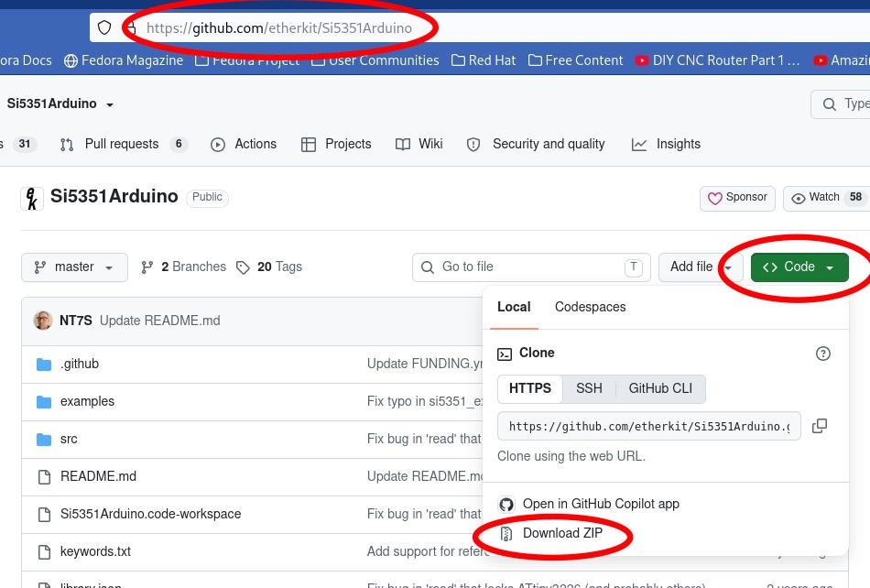
Task: Click the Add file button
Action: pyautogui.click(x=691, y=267)
